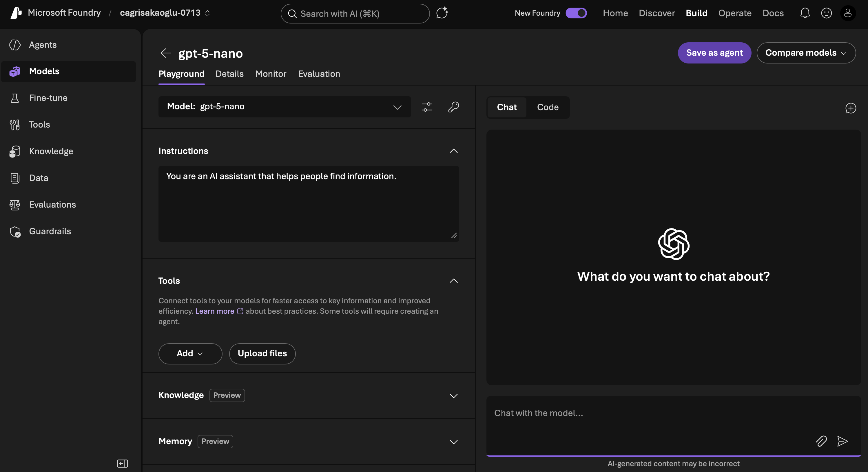Open the Model gpt-5-nano dropdown
868x472 pixels.
point(285,107)
